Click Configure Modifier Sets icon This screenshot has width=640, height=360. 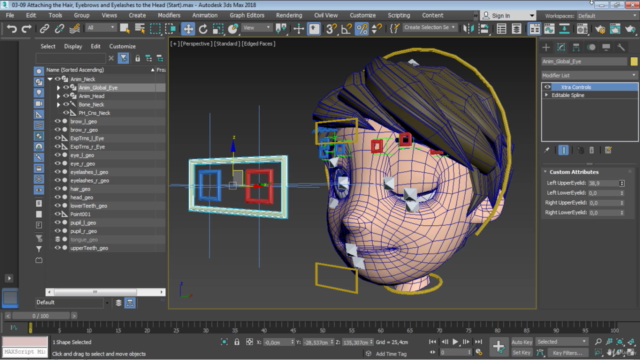click(608, 150)
